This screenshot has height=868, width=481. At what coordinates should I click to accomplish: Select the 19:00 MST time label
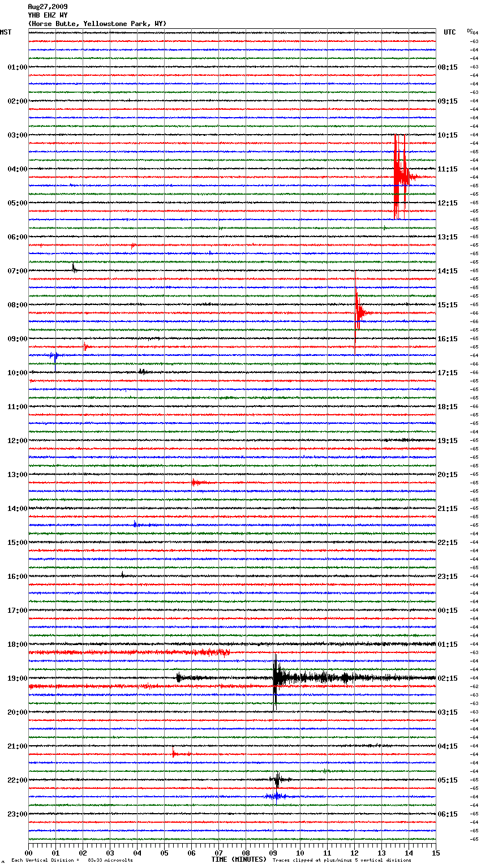(18, 678)
